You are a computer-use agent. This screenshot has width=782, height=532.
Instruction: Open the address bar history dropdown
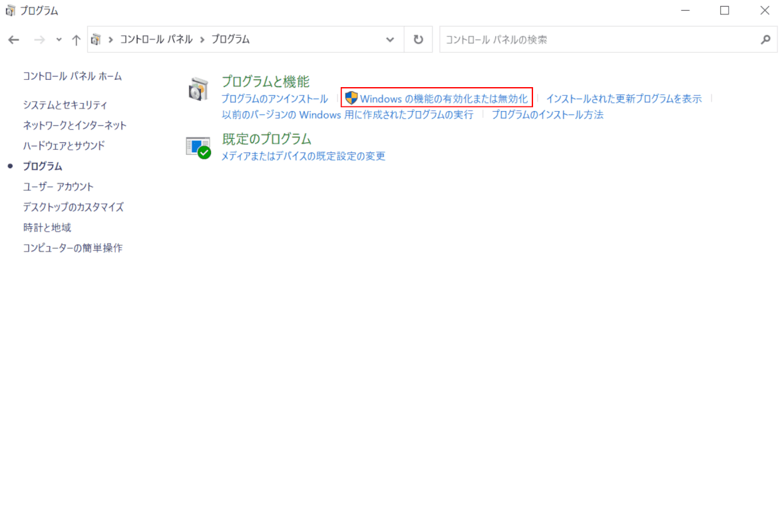click(390, 40)
